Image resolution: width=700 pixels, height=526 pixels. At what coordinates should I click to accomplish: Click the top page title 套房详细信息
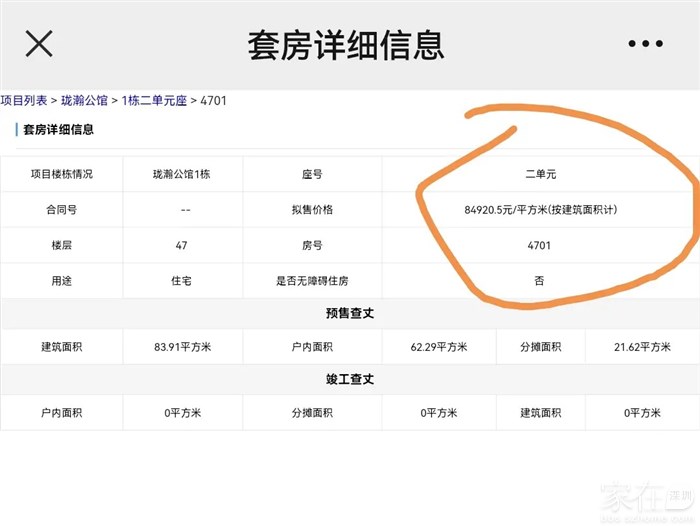pos(345,45)
